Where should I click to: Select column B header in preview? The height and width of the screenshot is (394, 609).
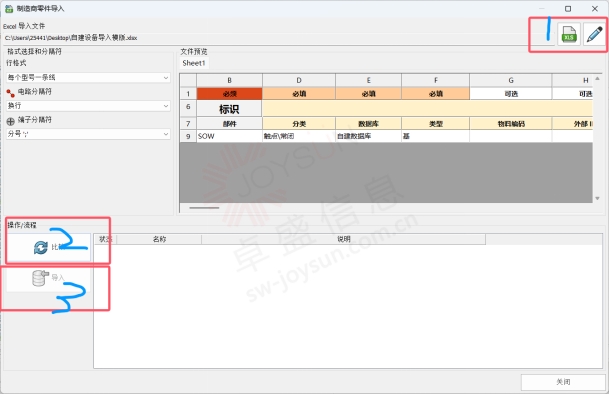click(229, 80)
